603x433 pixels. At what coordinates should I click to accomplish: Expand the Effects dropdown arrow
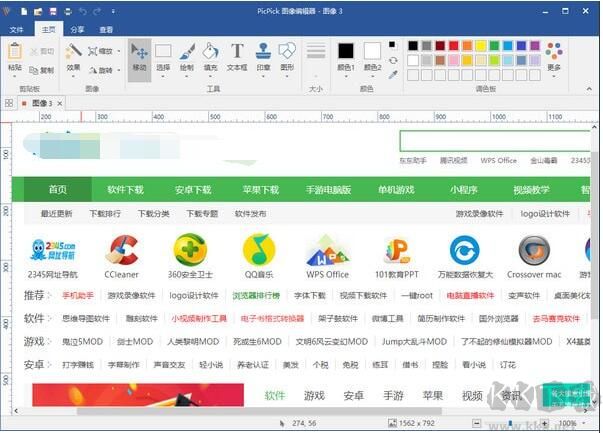[73, 76]
